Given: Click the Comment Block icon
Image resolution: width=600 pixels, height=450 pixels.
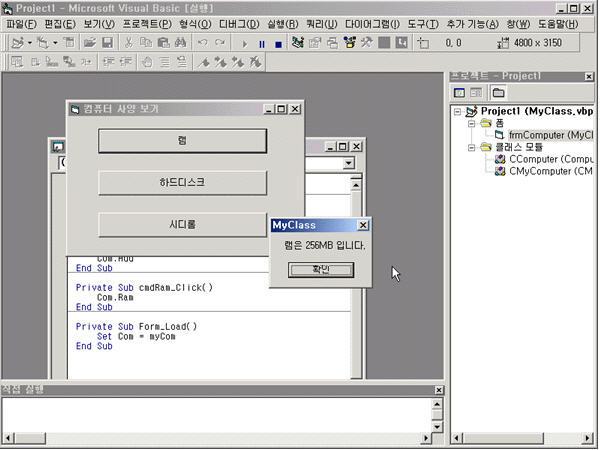Looking at the screenshot, I should 165,62.
